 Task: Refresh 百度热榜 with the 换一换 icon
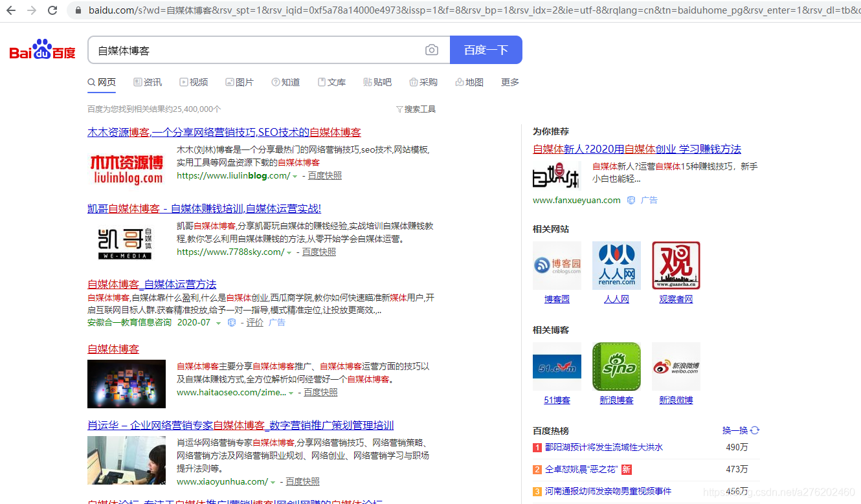pos(754,430)
